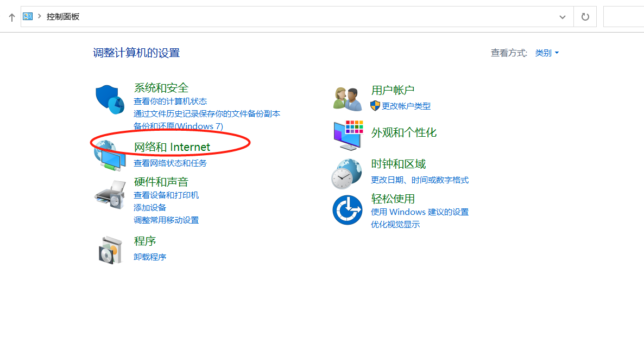Image resolution: width=644 pixels, height=350 pixels.
Task: Open 备份和还原(Windows 7)
Action: click(x=179, y=126)
